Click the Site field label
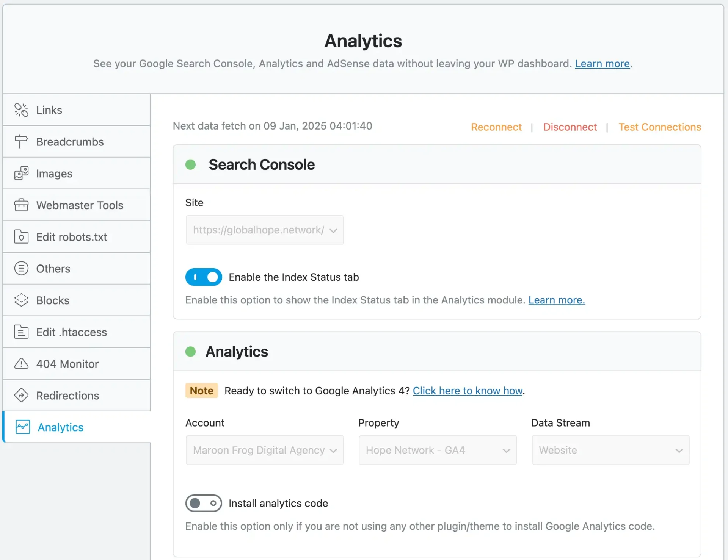Viewport: 728px width, 560px height. pos(194,203)
